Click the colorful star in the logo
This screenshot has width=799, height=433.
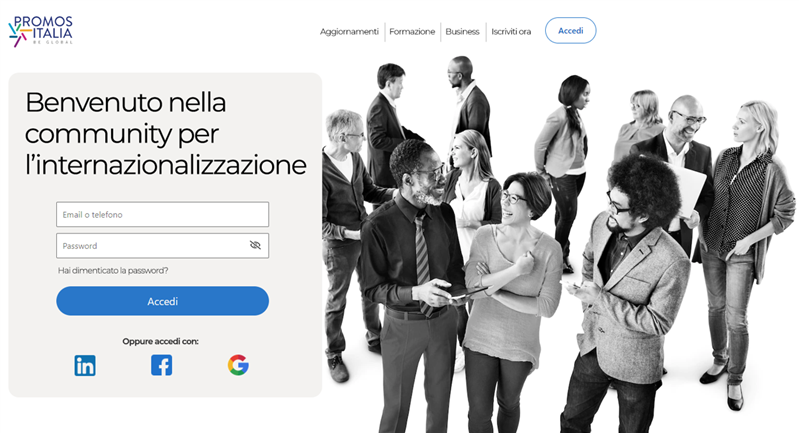(18, 35)
